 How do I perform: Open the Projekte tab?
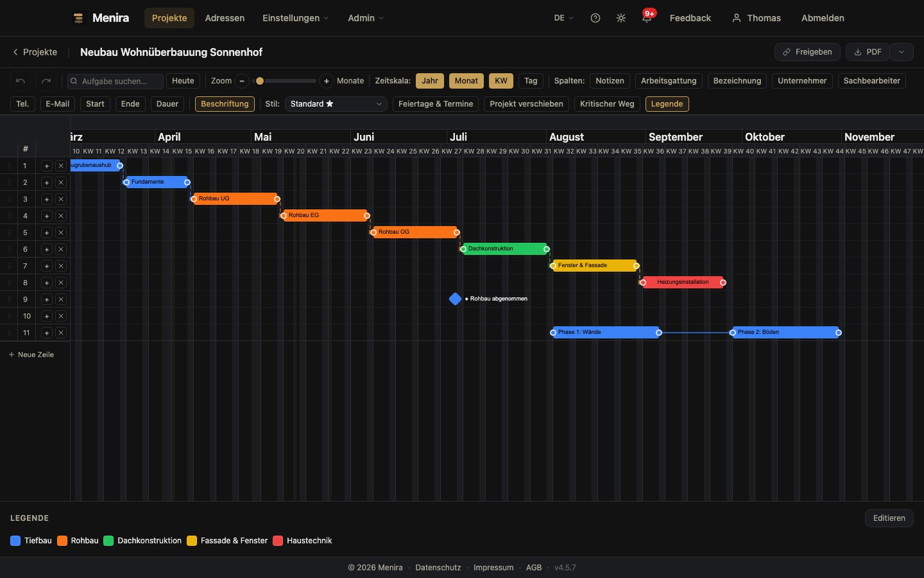click(169, 18)
